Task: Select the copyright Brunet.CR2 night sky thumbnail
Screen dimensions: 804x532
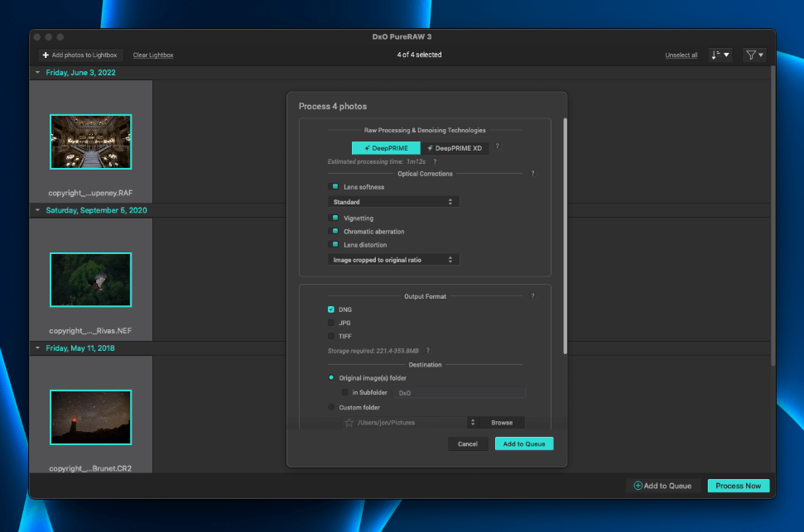Action: pos(91,417)
